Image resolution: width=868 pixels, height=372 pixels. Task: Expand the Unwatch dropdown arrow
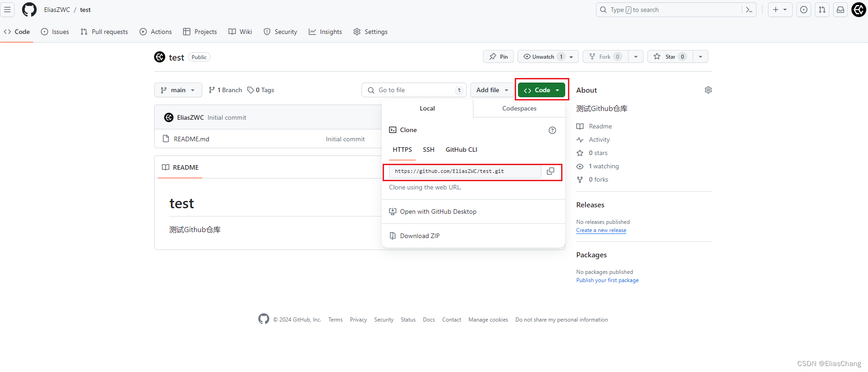[572, 56]
